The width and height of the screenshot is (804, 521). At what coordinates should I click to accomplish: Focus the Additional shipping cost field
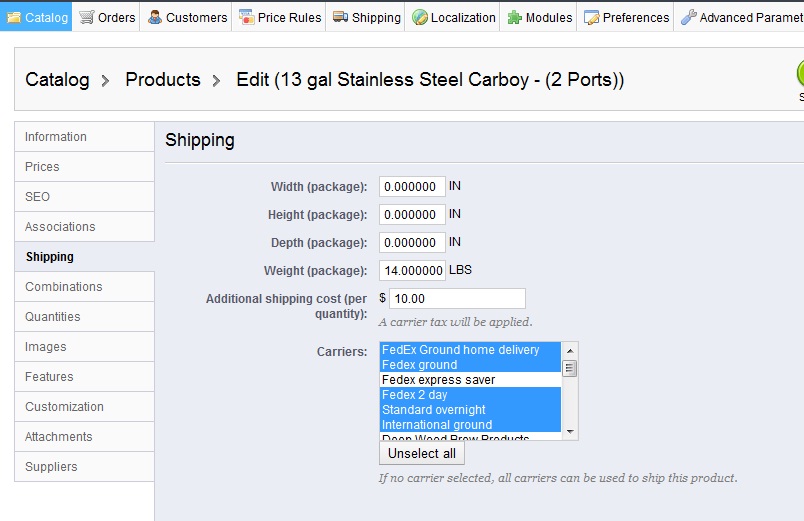(x=456, y=298)
